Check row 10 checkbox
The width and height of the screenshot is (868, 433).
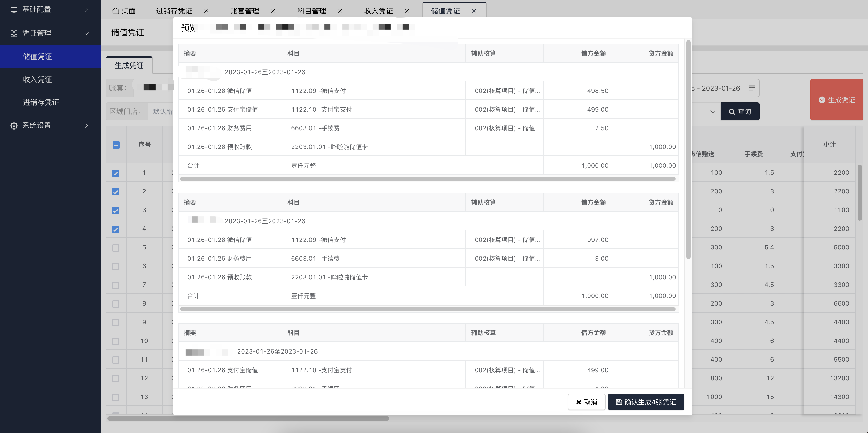pos(116,341)
